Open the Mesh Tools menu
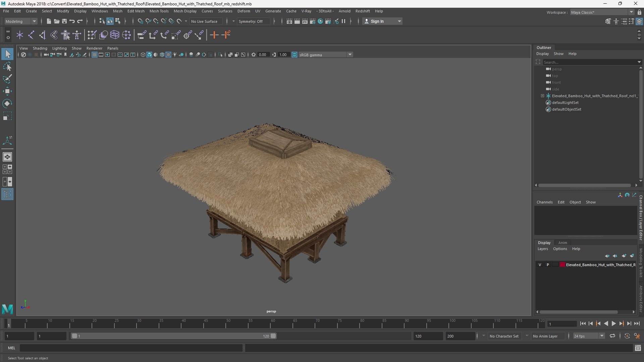This screenshot has height=362, width=644. point(159,11)
